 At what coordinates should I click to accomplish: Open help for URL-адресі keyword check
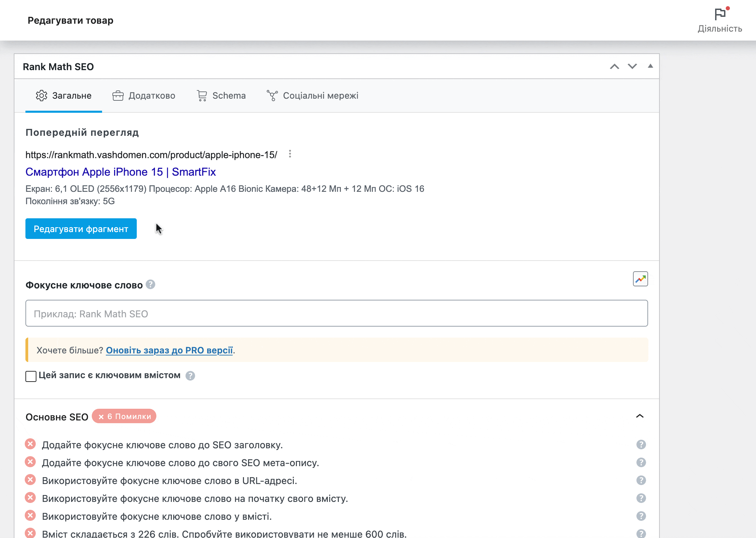pyautogui.click(x=641, y=480)
